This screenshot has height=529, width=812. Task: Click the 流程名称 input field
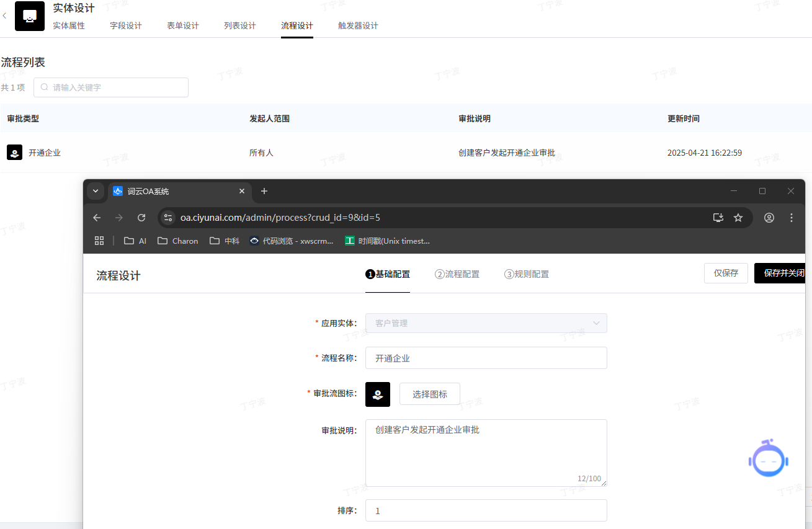pos(486,358)
